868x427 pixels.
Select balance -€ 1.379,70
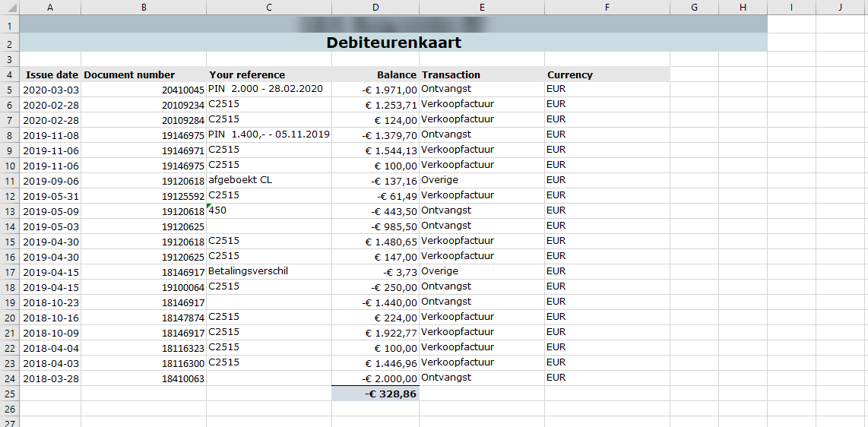pyautogui.click(x=376, y=135)
